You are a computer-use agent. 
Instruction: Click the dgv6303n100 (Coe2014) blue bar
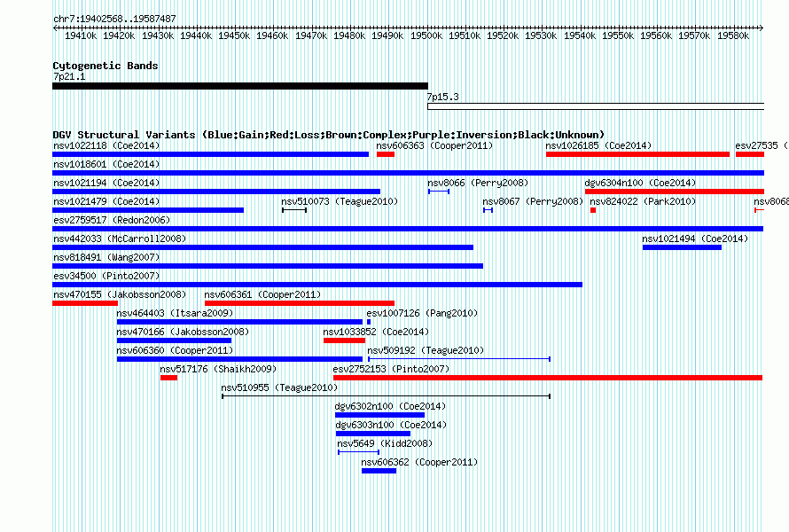point(373,434)
